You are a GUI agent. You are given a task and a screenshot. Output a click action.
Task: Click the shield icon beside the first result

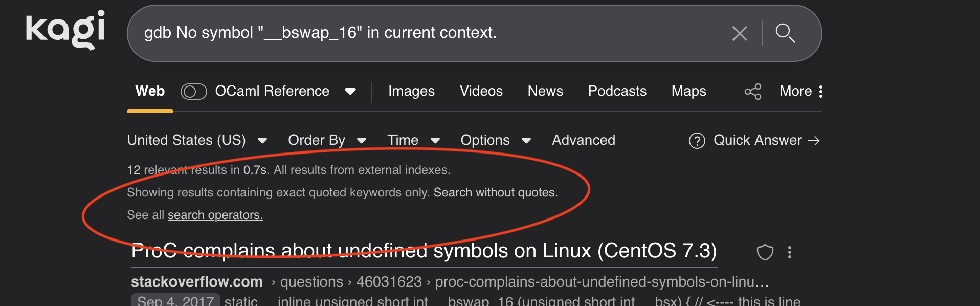(x=765, y=252)
